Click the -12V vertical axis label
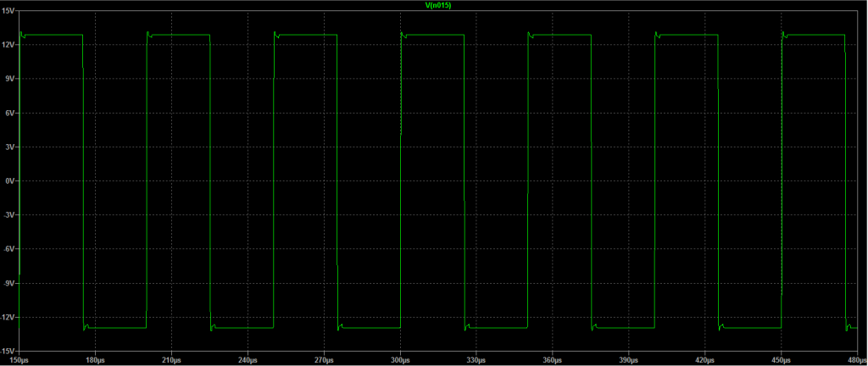 [9, 317]
